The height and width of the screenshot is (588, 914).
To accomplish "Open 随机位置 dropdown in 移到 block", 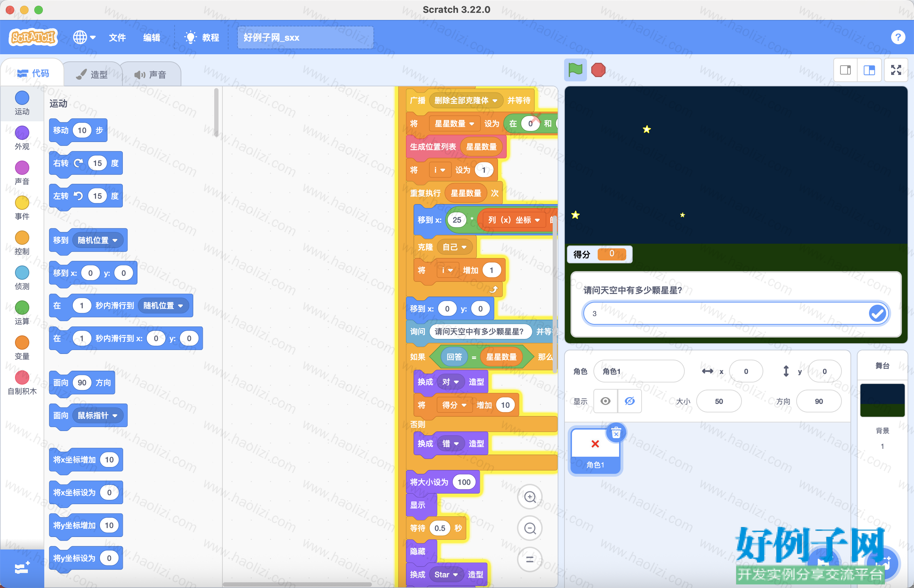I will click(x=98, y=240).
